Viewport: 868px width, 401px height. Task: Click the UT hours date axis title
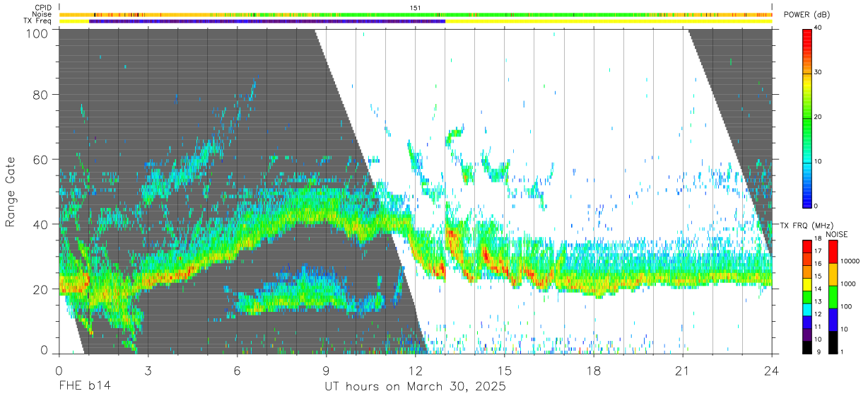pos(415,387)
